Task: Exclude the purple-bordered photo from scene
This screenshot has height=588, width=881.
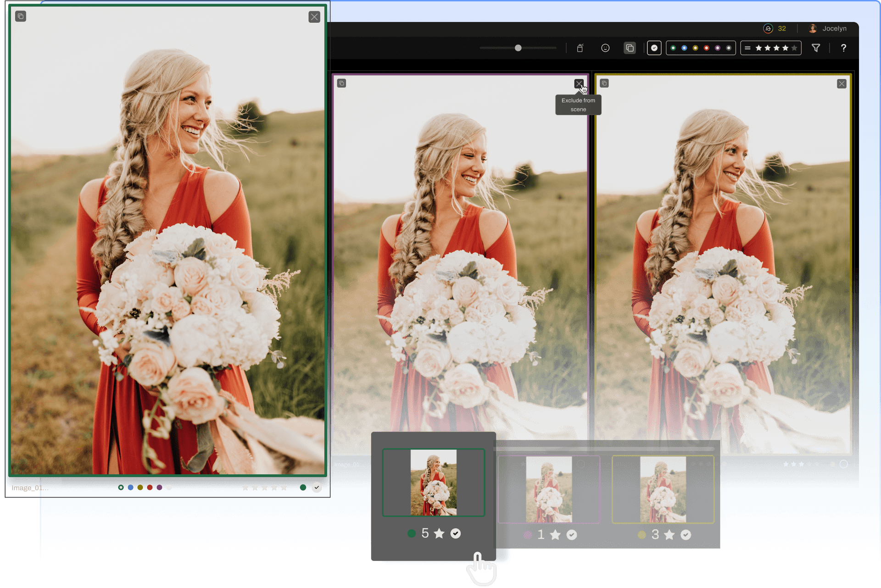Action: click(x=579, y=84)
